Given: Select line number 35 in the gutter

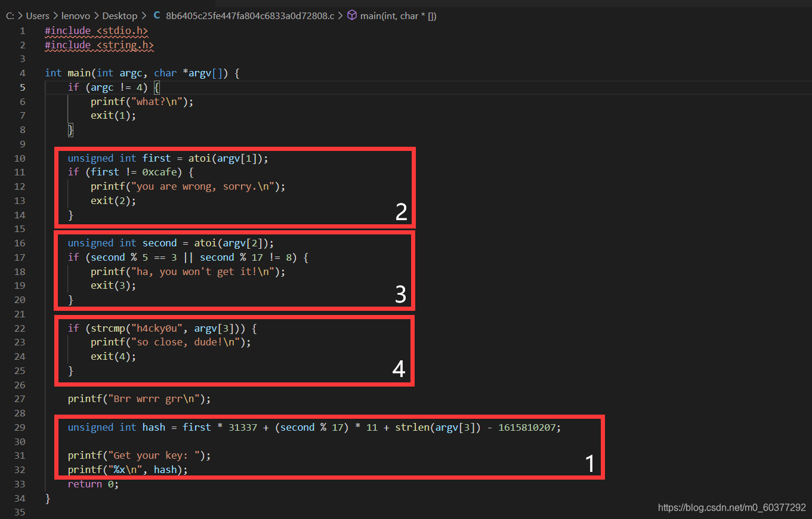Looking at the screenshot, I should 19,512.
